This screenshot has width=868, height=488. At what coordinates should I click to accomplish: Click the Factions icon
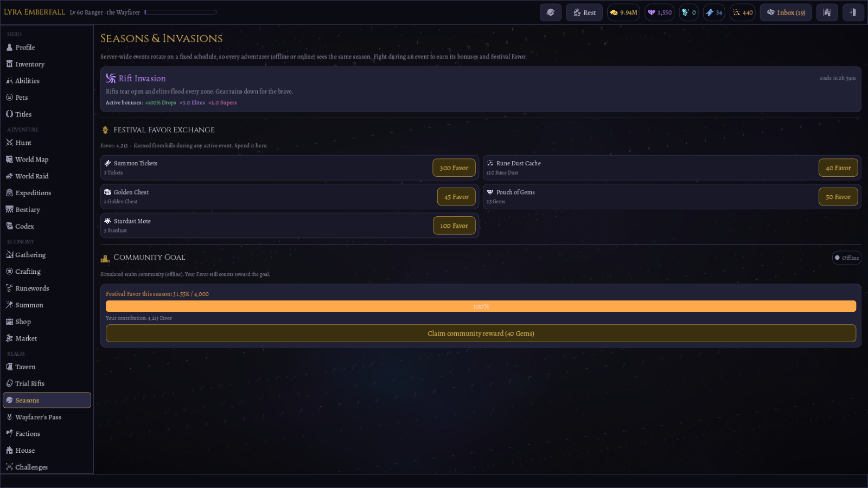[x=9, y=434]
